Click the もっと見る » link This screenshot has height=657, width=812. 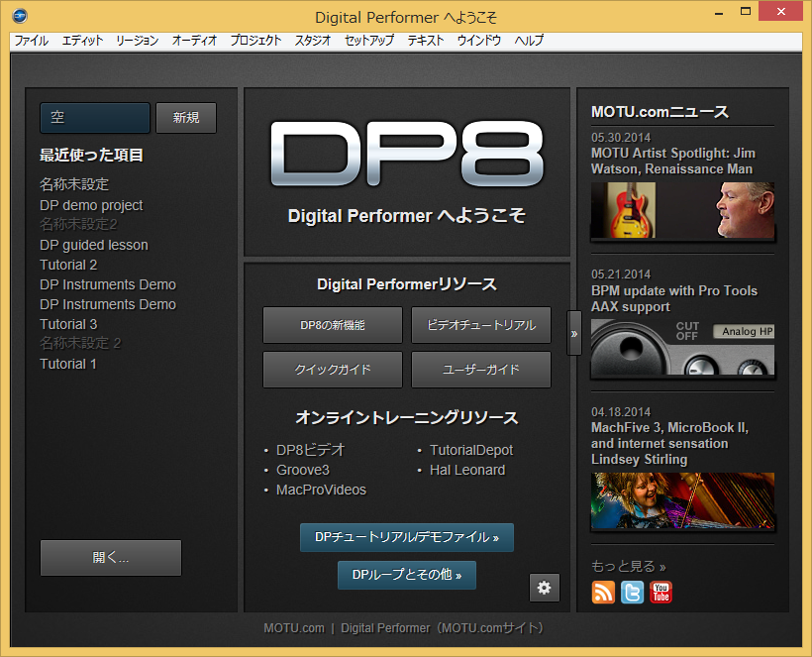[x=628, y=566]
